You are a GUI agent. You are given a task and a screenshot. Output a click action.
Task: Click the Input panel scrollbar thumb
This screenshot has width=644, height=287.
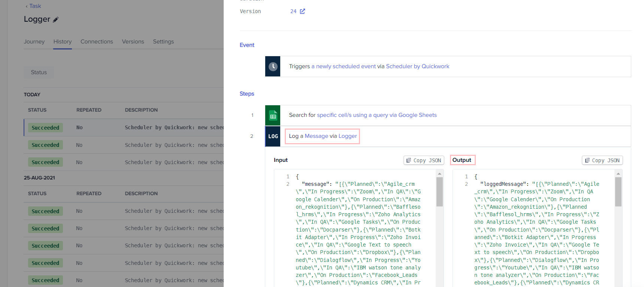pos(439,191)
